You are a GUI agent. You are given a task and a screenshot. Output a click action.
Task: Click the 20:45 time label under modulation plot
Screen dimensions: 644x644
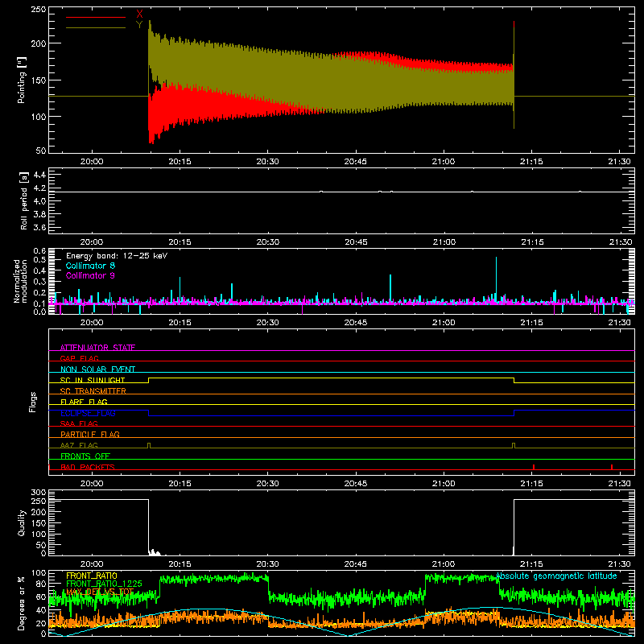click(x=356, y=323)
